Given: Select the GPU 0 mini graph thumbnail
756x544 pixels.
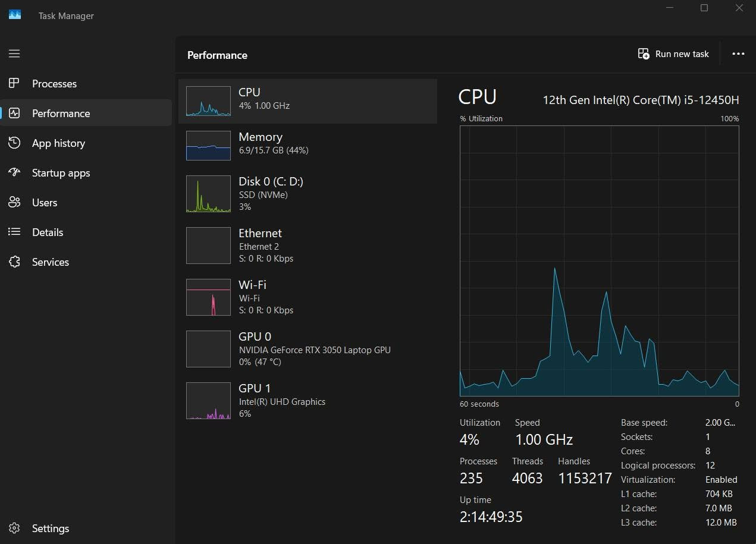Looking at the screenshot, I should tap(208, 349).
